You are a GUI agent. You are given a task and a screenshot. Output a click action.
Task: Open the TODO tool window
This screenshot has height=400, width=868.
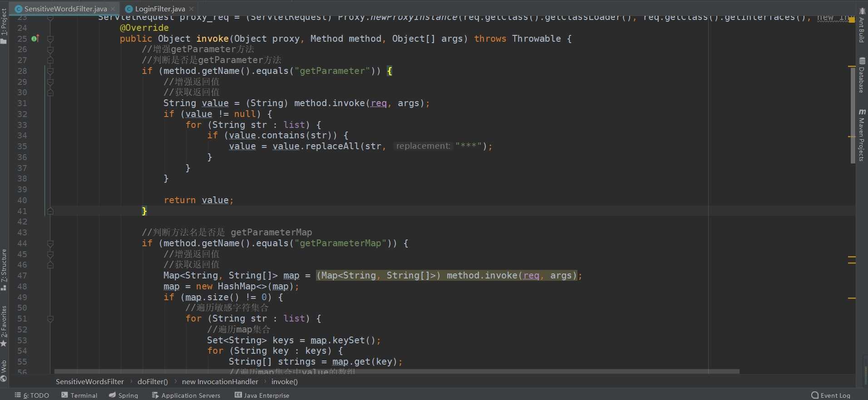point(32,395)
